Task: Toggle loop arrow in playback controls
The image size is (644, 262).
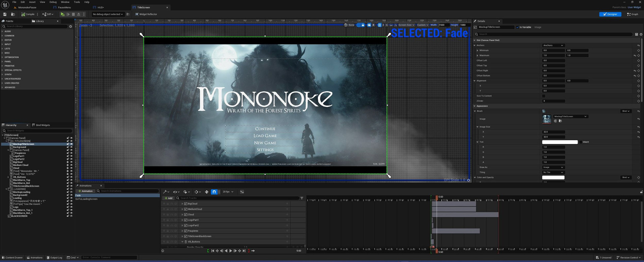Action: click(x=253, y=251)
